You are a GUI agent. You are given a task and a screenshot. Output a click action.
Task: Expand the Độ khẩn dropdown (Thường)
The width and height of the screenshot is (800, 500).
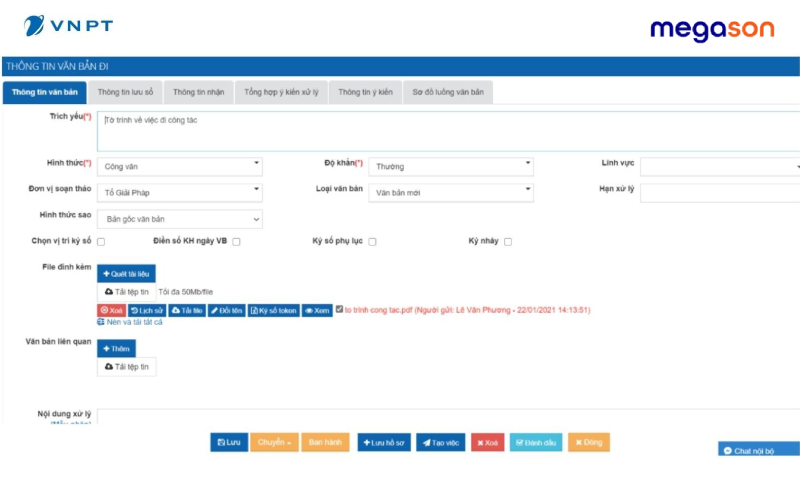click(451, 167)
